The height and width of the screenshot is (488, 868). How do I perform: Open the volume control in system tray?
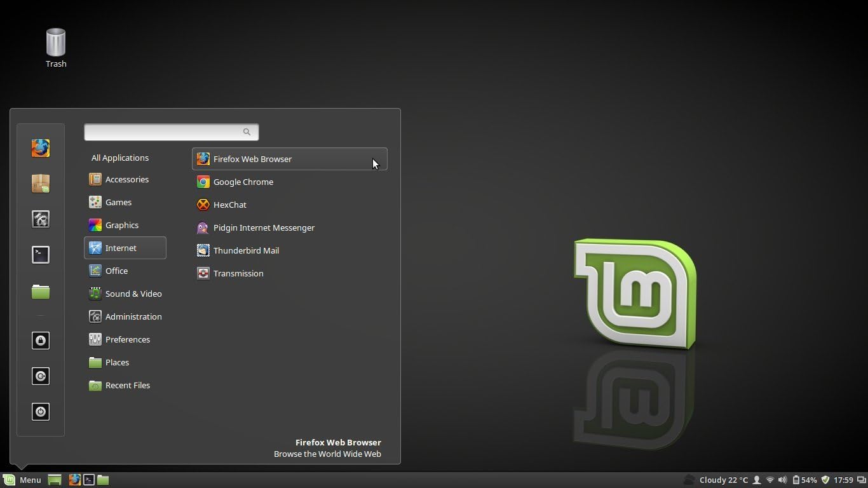(782, 480)
